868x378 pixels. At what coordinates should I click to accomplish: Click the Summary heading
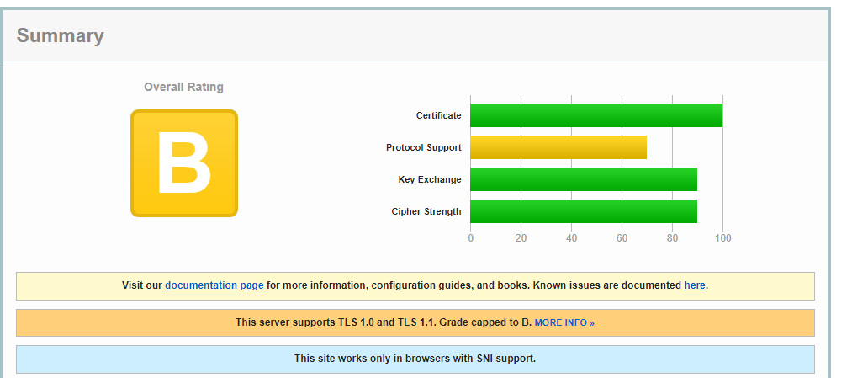[x=61, y=35]
